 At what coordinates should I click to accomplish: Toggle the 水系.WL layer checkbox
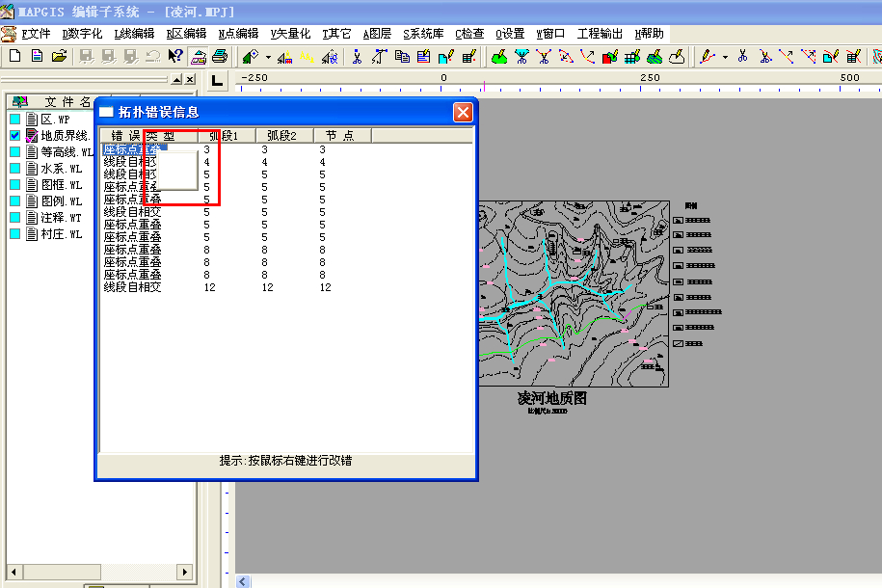pyautogui.click(x=15, y=169)
